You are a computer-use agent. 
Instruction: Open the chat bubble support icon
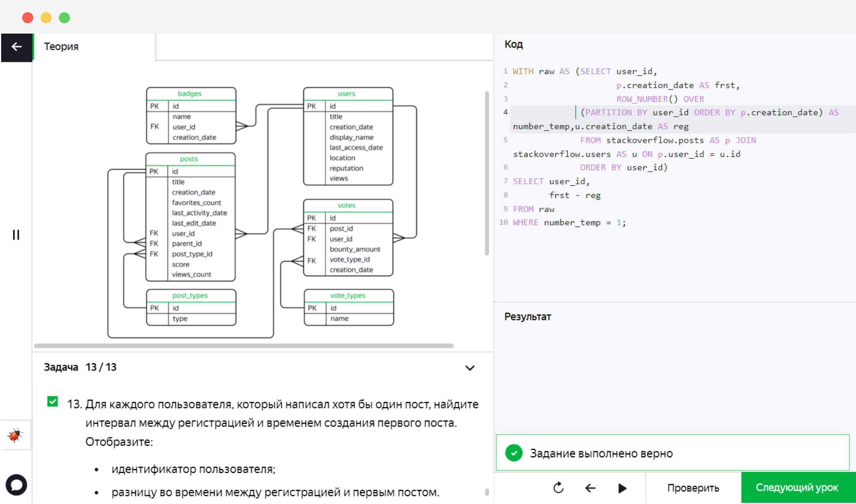[x=16, y=485]
